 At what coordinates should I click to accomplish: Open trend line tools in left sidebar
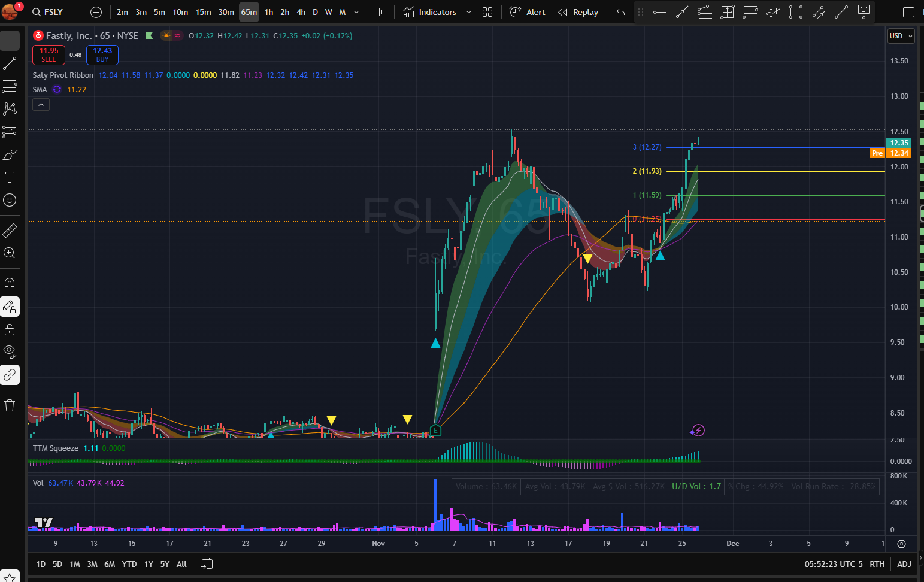[x=10, y=63]
